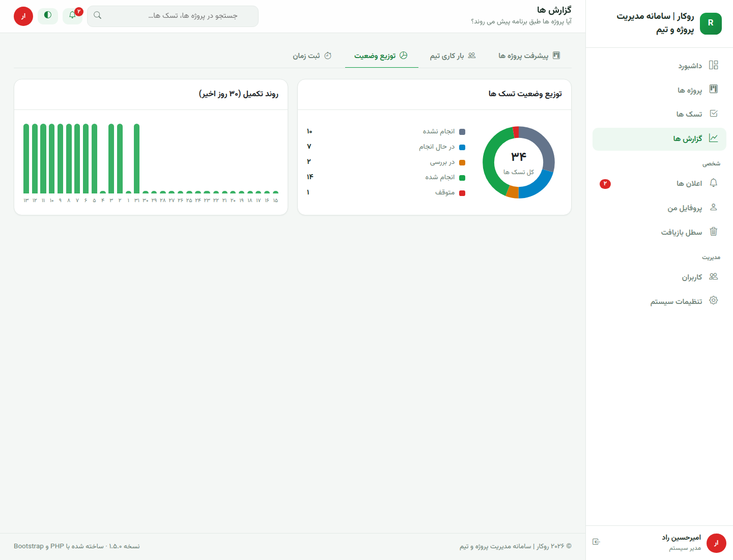Screen dimensions: 733x560
Task: Click the orange در بررسی legend swatch
Action: pos(462,162)
